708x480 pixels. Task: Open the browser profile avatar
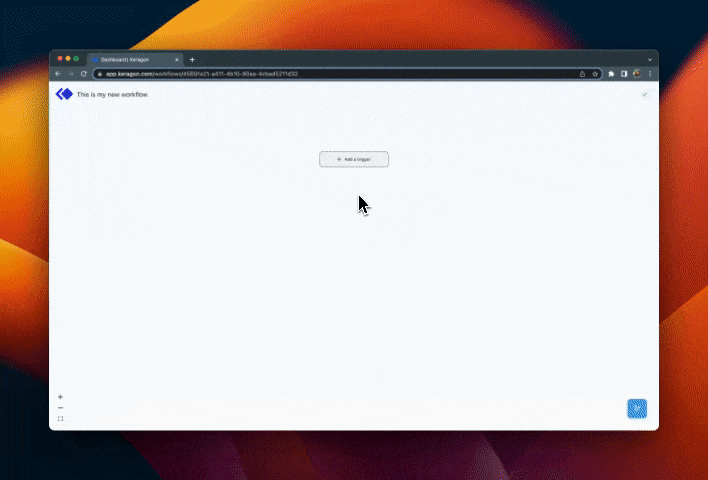[636, 74]
